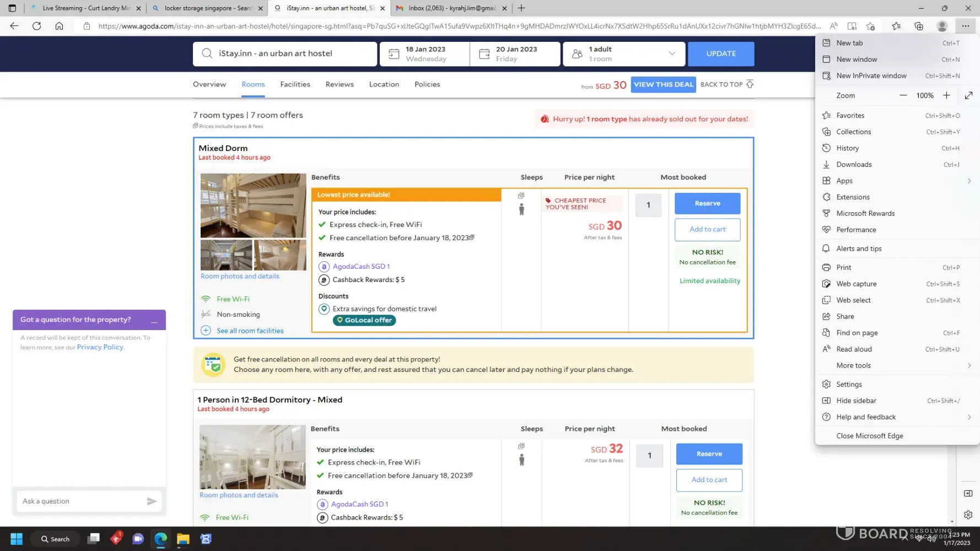The image size is (980, 551).
Task: Close the Gmail Inbox tab
Action: pyautogui.click(x=504, y=8)
